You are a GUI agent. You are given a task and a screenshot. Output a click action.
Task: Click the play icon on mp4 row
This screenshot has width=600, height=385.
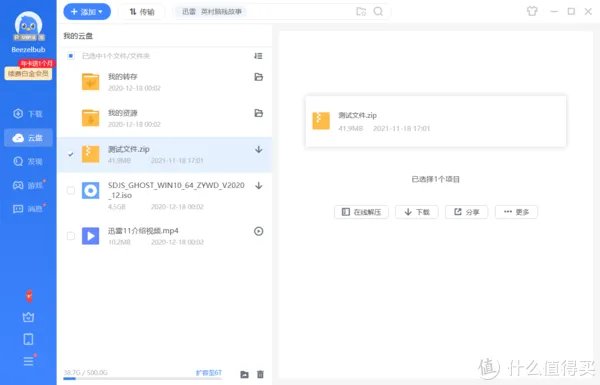coord(259,231)
